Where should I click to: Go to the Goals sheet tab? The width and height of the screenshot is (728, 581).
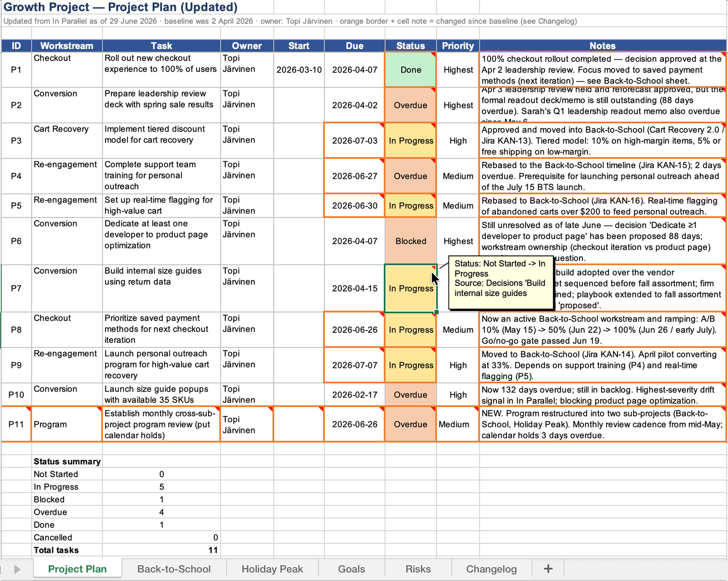tap(351, 569)
